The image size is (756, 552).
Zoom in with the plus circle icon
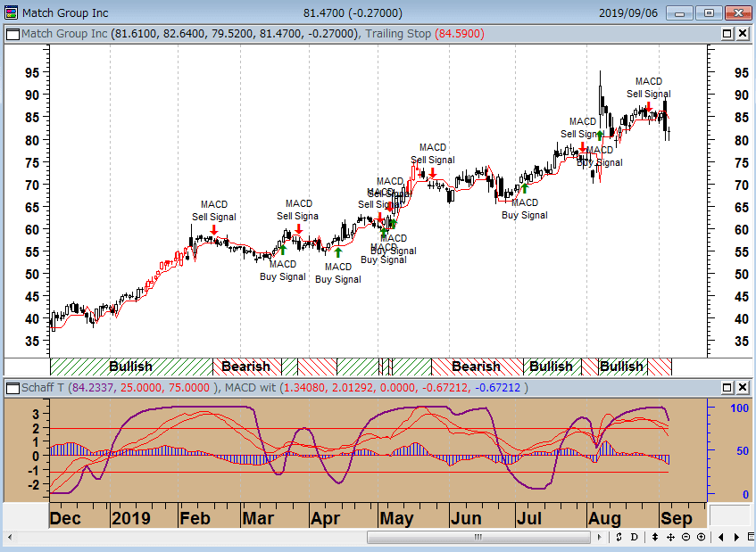[702, 537]
